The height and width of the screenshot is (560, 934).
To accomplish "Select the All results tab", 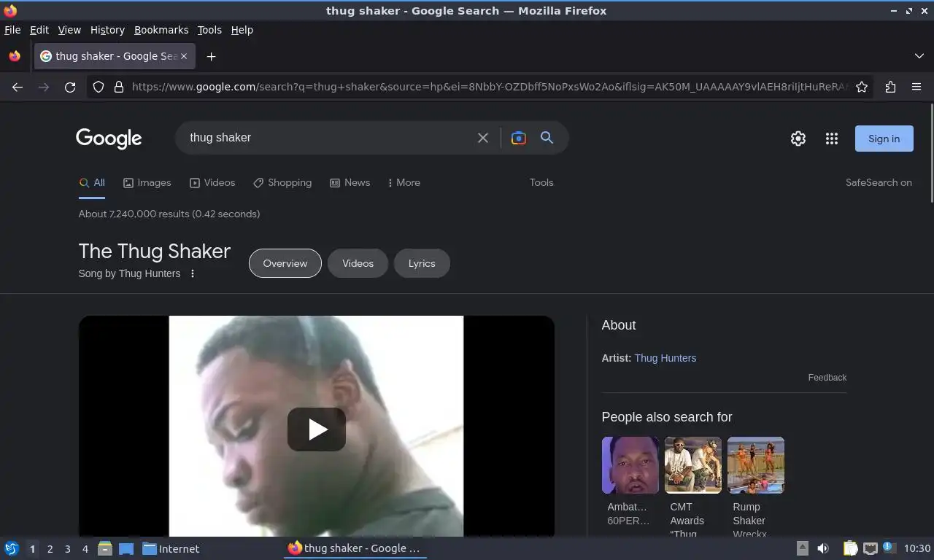I will pos(92,182).
